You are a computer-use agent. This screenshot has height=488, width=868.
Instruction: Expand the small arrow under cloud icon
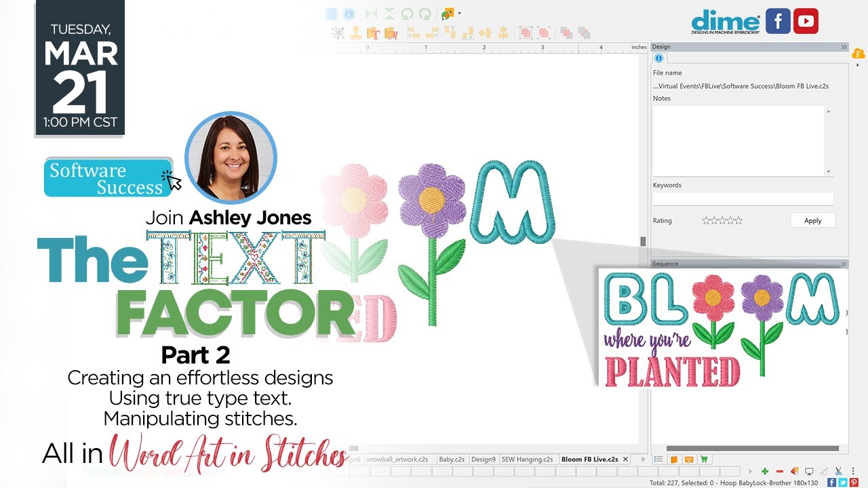(x=859, y=65)
